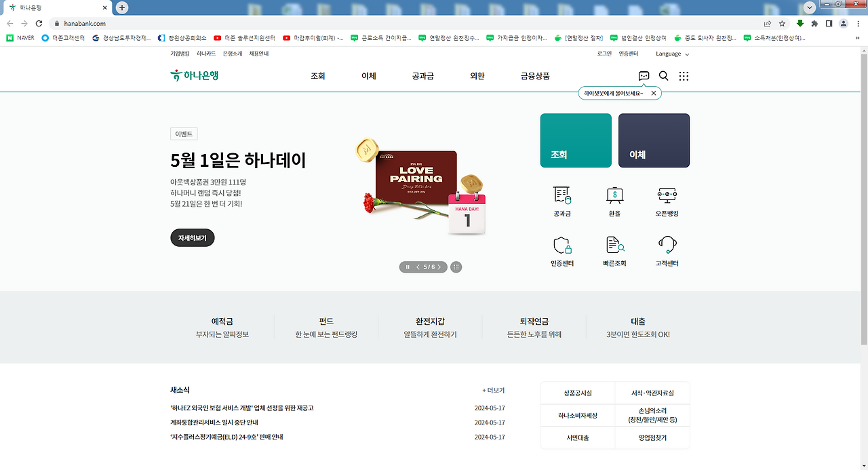Click the browser back arrow
Screen dimensions: 868x470
(x=11, y=23)
